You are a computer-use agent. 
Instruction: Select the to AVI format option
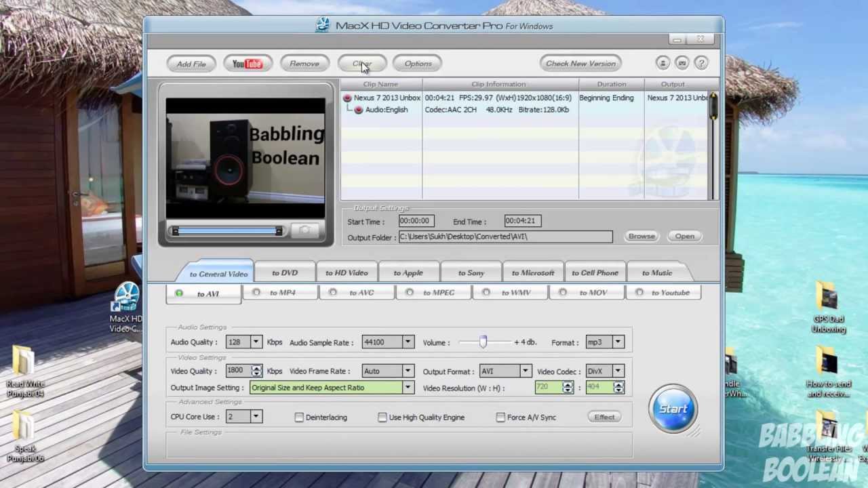tap(203, 293)
